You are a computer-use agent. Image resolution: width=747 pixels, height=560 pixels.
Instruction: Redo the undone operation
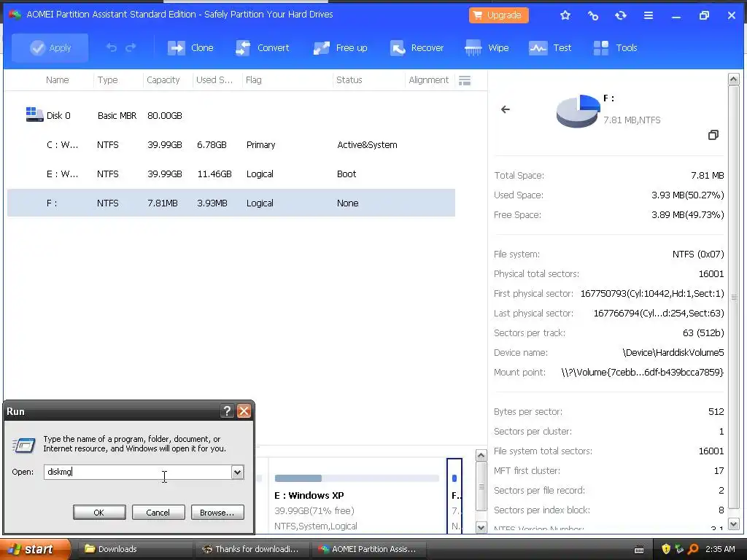click(131, 47)
